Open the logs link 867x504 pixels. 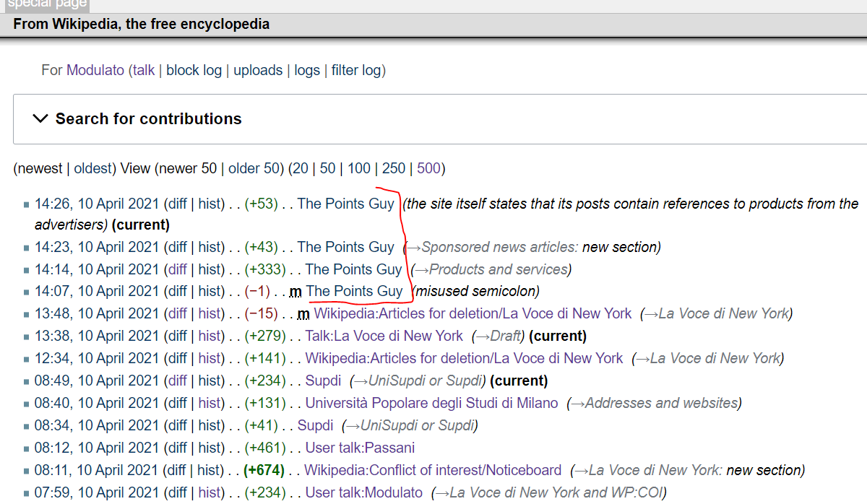307,70
